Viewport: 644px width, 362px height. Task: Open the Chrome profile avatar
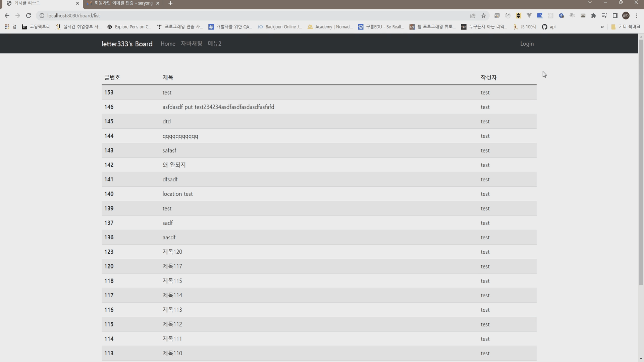point(626,16)
